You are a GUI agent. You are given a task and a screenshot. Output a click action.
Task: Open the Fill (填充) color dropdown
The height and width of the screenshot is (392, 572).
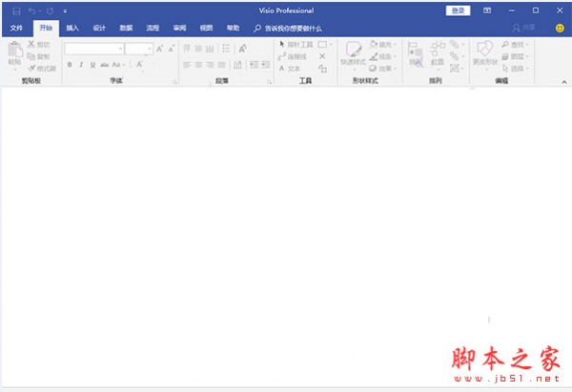point(382,45)
